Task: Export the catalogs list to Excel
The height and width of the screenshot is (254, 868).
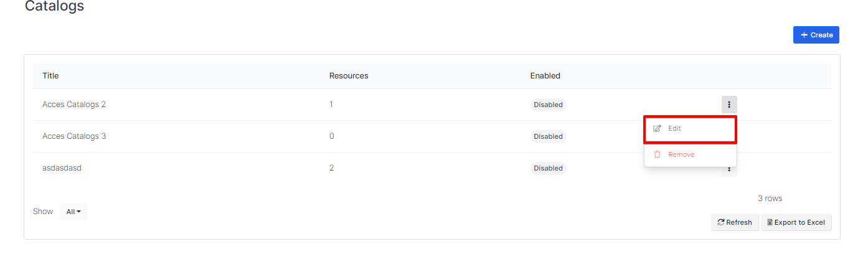Action: 796,222
